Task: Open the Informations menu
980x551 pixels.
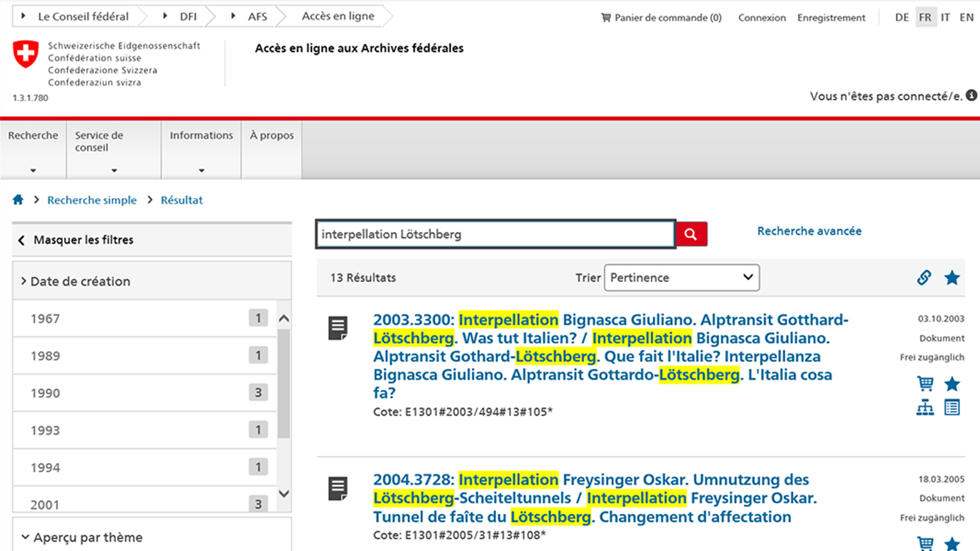Action: (201, 135)
